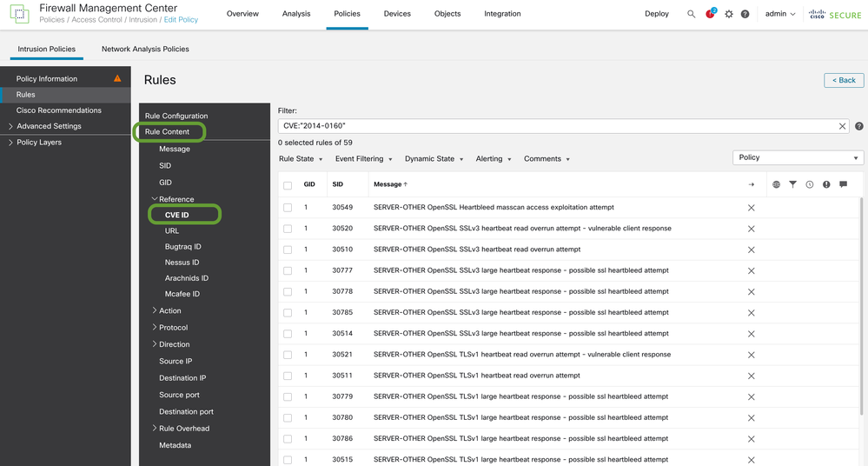Screen dimensions: 868x466
Task: Open the system settings gear icon
Action: [x=728, y=14]
